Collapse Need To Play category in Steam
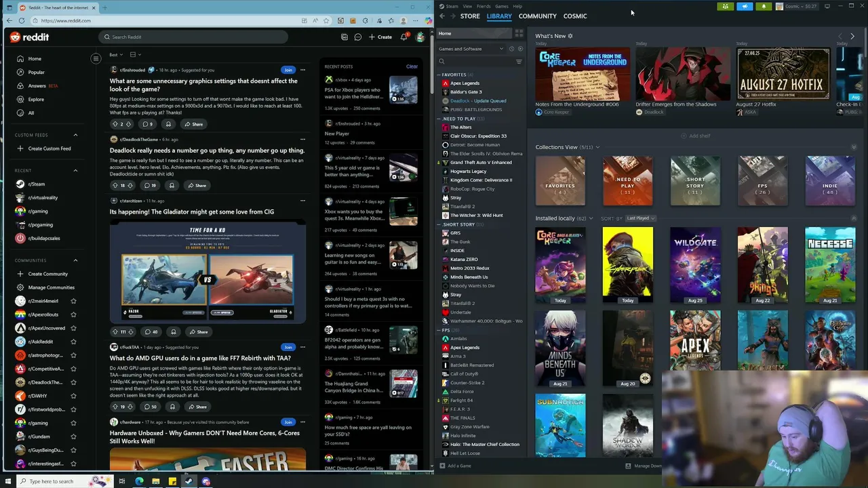Image resolution: width=868 pixels, height=488 pixels. pyautogui.click(x=439, y=119)
